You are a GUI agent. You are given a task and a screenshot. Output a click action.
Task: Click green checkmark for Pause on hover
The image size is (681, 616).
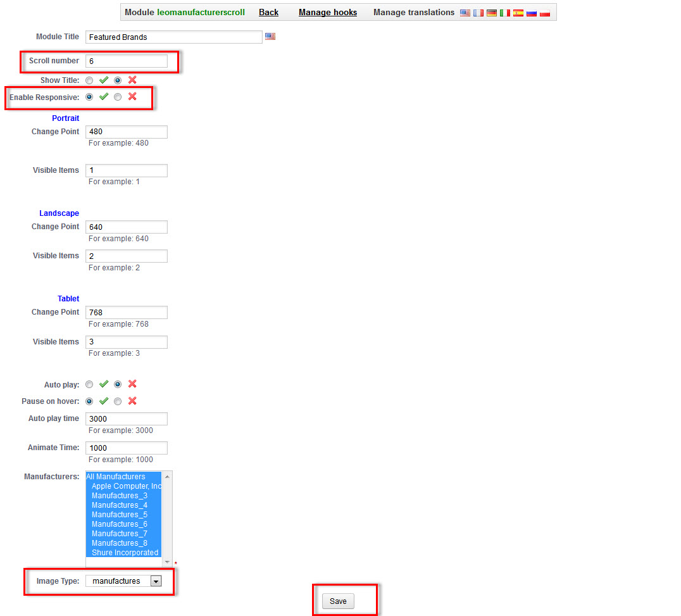click(104, 401)
